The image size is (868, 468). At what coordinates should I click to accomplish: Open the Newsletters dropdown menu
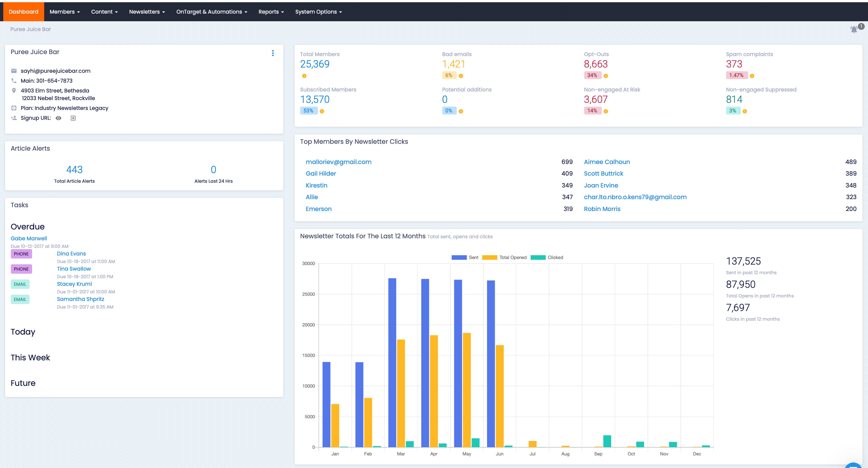[x=147, y=12]
